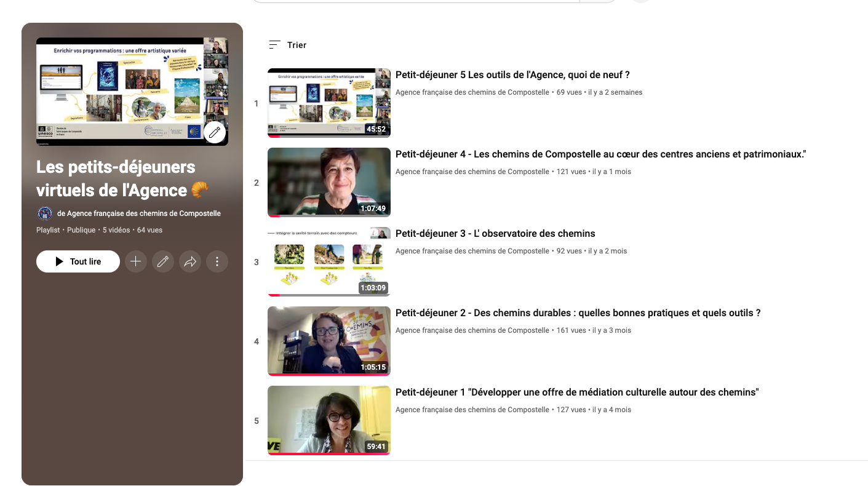Click title 'Petit-déjeuner 2 - Des chemins durables'

[x=578, y=313]
